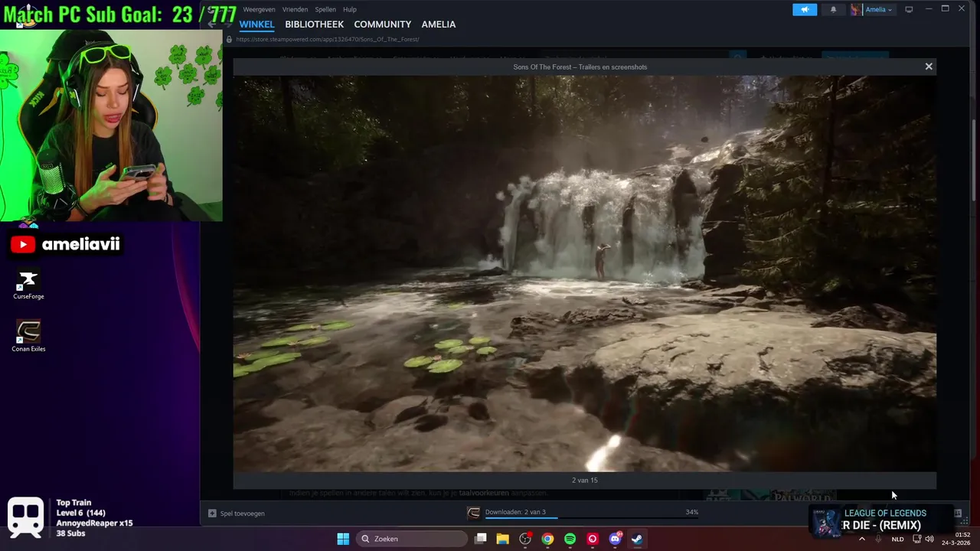Click the Steam store URL bar
980x551 pixels.
328,39
